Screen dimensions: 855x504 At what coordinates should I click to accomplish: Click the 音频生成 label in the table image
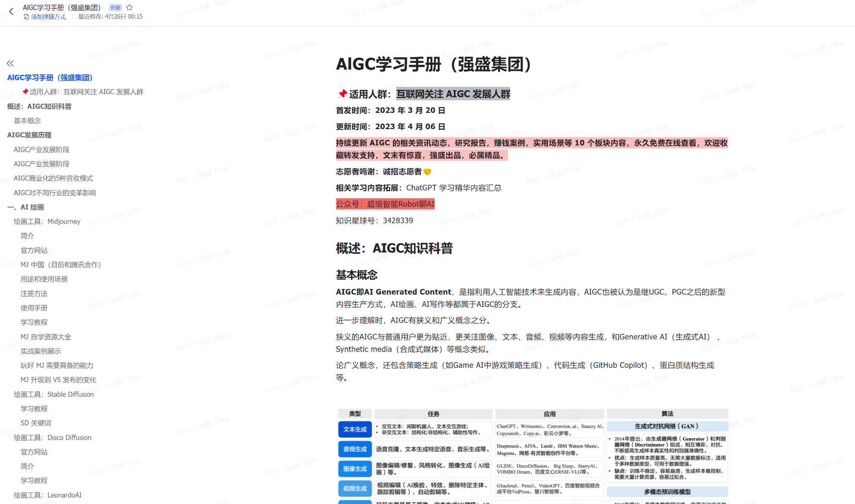coord(355,449)
